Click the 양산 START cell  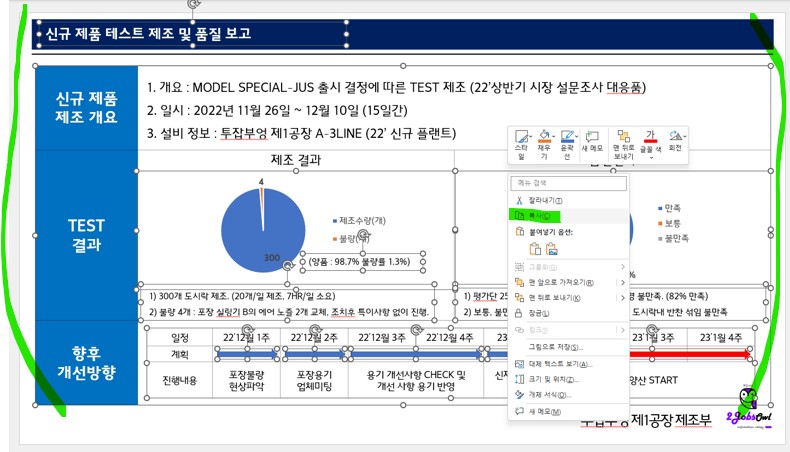[653, 380]
